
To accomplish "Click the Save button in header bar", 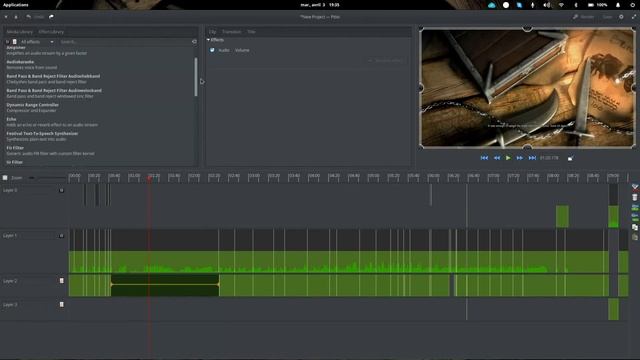I will [x=607, y=17].
